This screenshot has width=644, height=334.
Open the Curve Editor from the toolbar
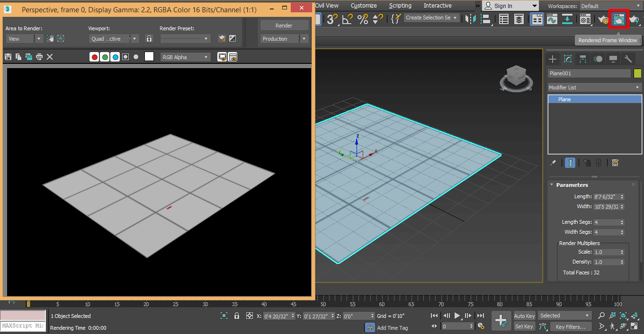[x=552, y=19]
